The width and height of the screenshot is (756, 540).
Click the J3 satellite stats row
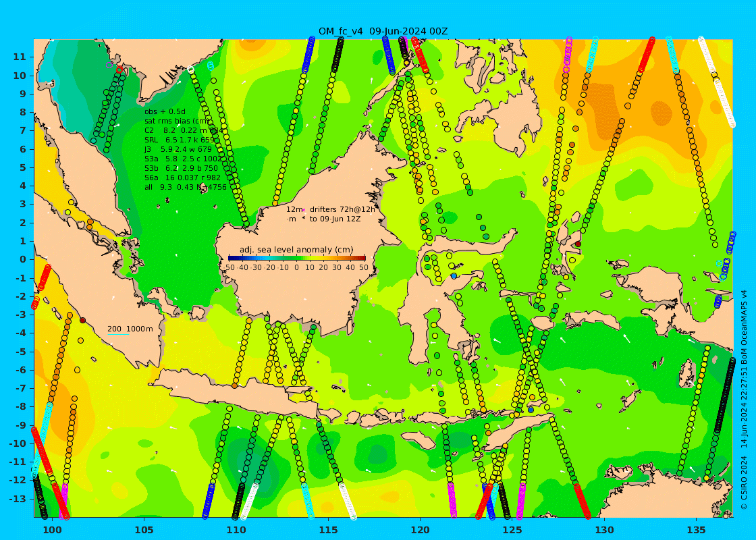pyautogui.click(x=178, y=149)
